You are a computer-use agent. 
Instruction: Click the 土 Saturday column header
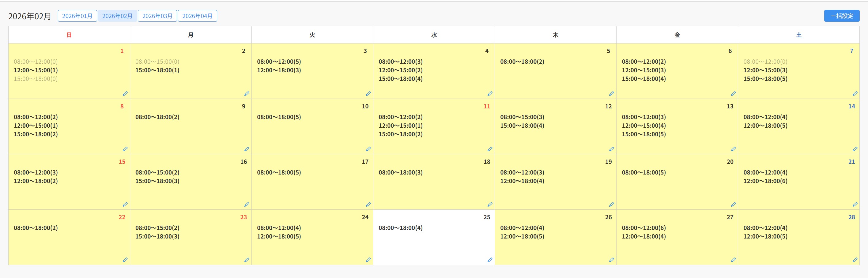[798, 35]
